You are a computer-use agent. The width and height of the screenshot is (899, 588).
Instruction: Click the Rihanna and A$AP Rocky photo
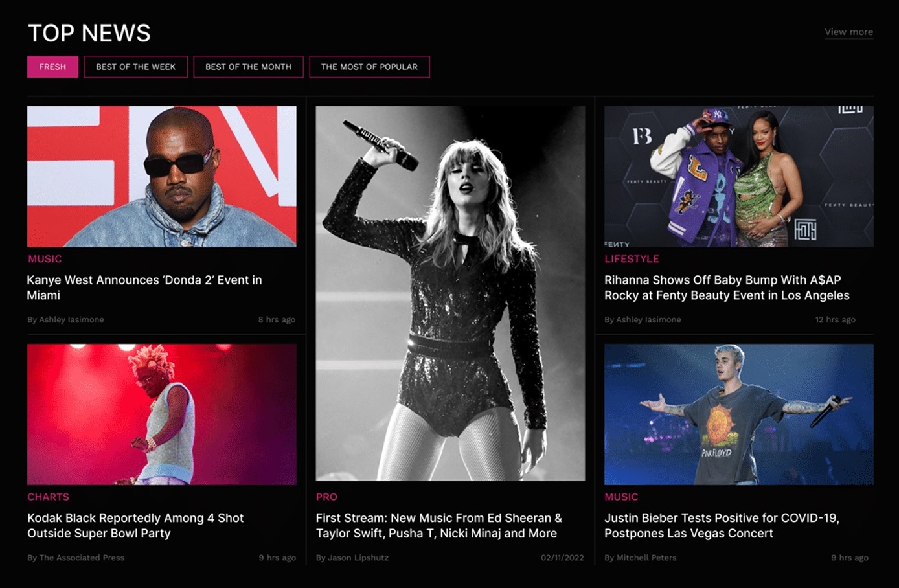pyautogui.click(x=738, y=176)
